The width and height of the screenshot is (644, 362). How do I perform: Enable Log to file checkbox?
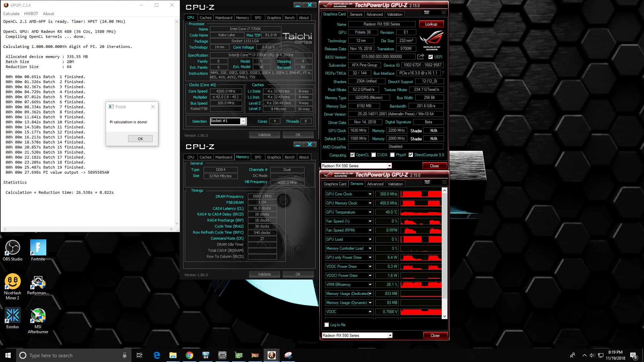pyautogui.click(x=327, y=325)
